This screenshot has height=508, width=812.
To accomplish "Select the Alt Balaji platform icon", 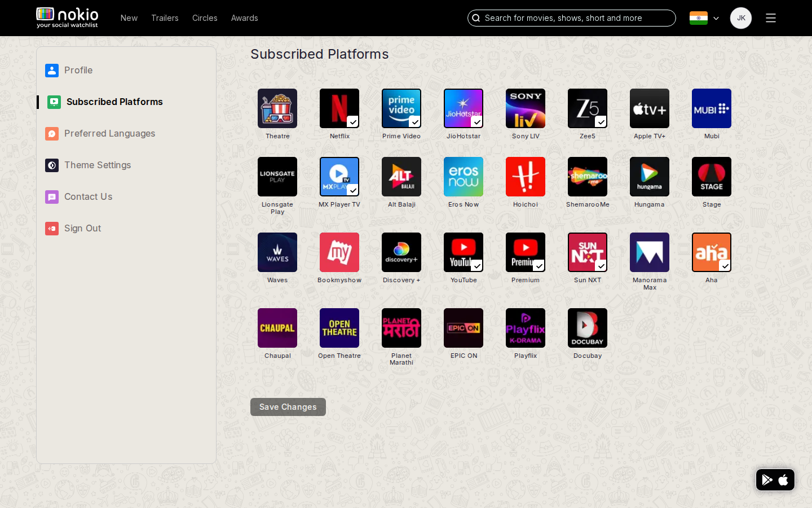I will (x=401, y=177).
